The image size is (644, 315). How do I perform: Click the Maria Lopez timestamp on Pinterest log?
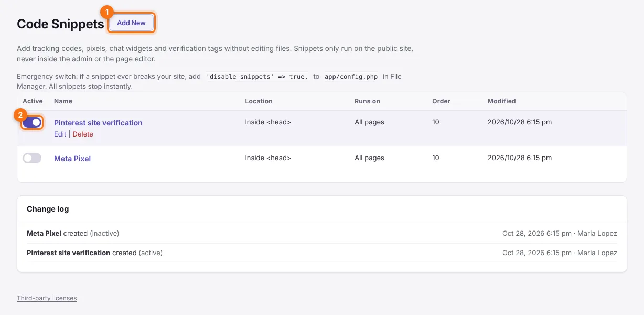pos(560,253)
